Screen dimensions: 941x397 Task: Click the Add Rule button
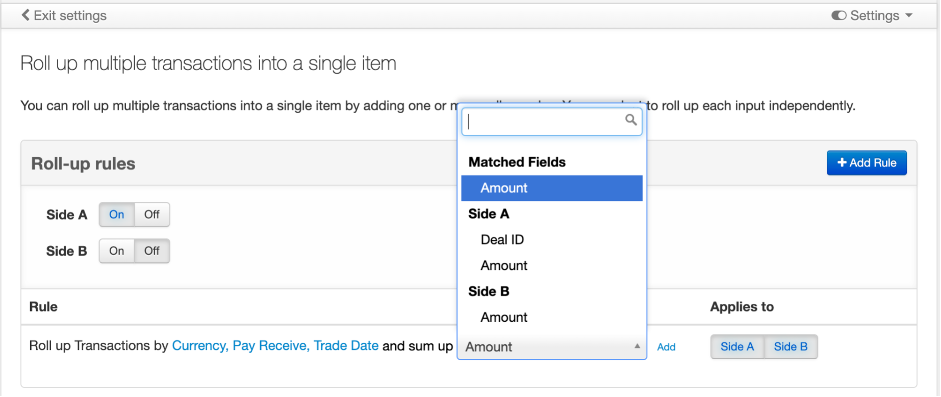[x=867, y=163]
